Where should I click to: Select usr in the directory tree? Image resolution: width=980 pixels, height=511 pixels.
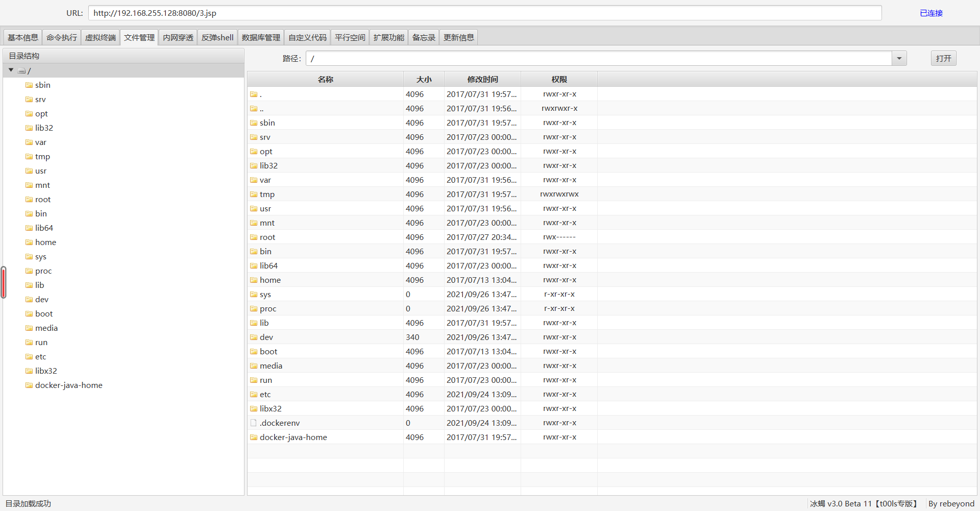41,171
